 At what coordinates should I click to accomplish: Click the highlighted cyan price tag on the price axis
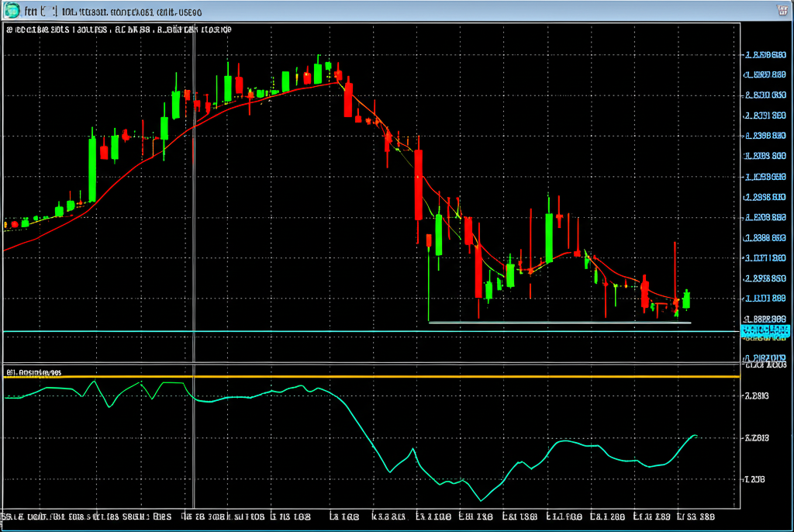[x=765, y=330]
